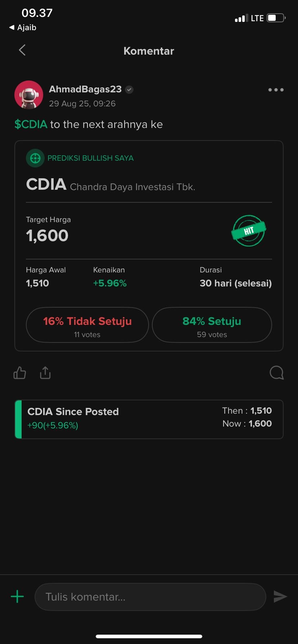
Task: Return to Ajaib app via status bar
Action: pos(23,28)
